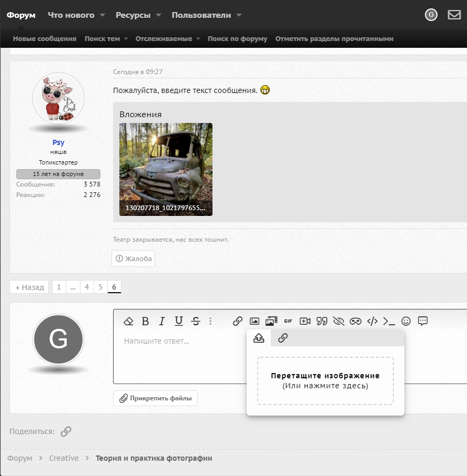Open more formatting options (three dots)
This screenshot has width=467, height=476.
[x=210, y=321]
